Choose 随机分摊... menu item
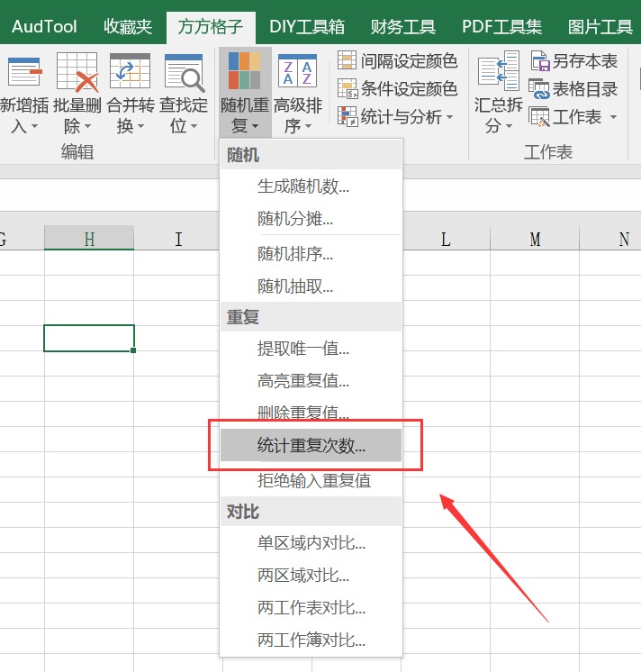The width and height of the screenshot is (641, 672). click(x=311, y=219)
